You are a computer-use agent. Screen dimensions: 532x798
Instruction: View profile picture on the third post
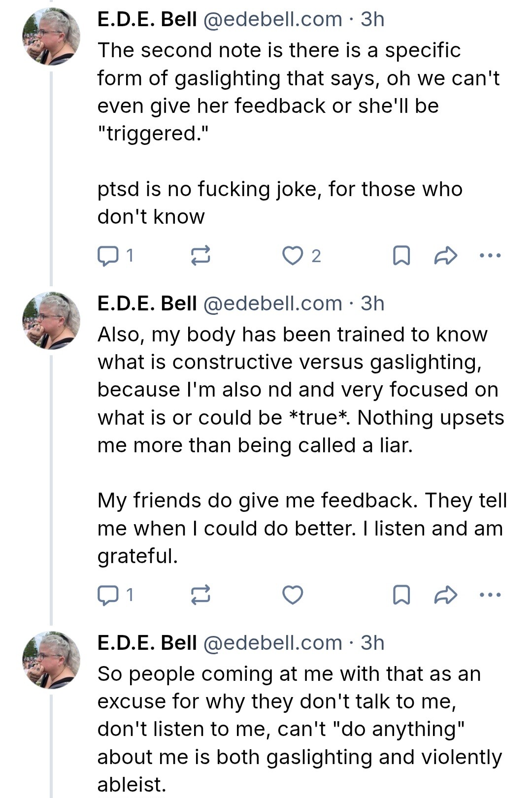point(51,660)
